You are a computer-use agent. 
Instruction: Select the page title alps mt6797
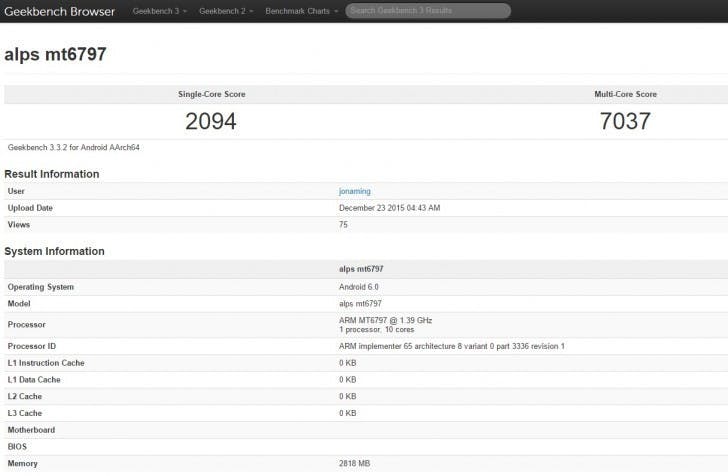pyautogui.click(x=55, y=54)
